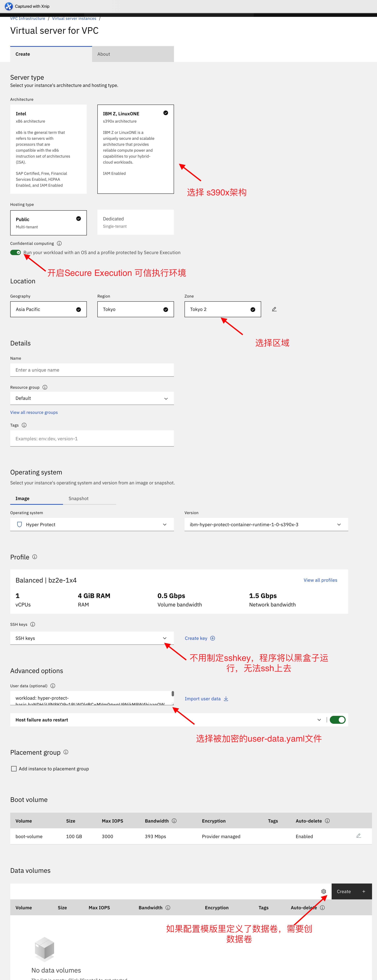Open Resource group Default dropdown
377x980 pixels.
coord(92,398)
